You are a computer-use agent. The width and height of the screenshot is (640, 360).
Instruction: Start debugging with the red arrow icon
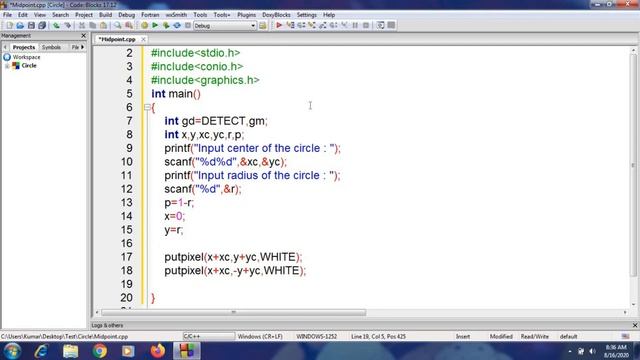point(279,25)
